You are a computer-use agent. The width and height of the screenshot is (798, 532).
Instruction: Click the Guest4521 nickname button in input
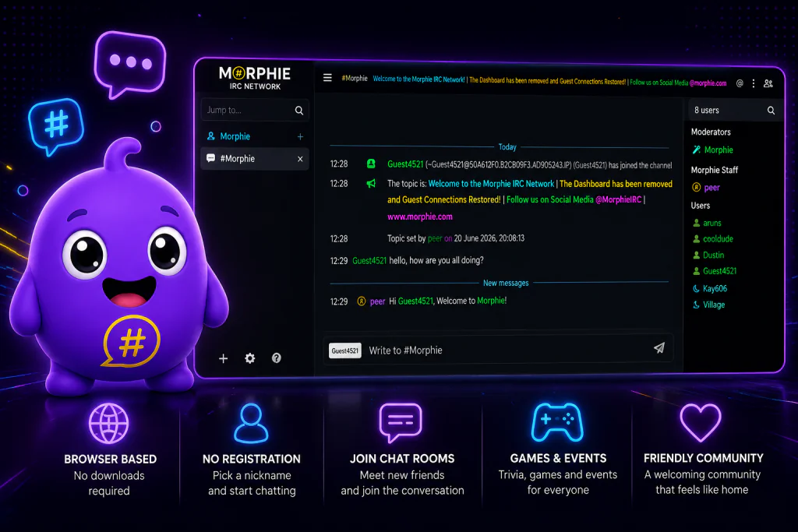pyautogui.click(x=345, y=351)
